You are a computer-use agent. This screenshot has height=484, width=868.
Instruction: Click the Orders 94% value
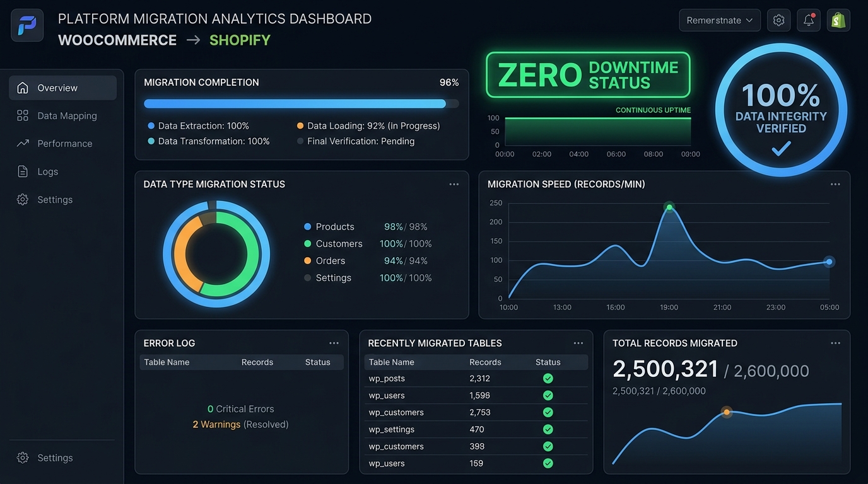click(394, 261)
